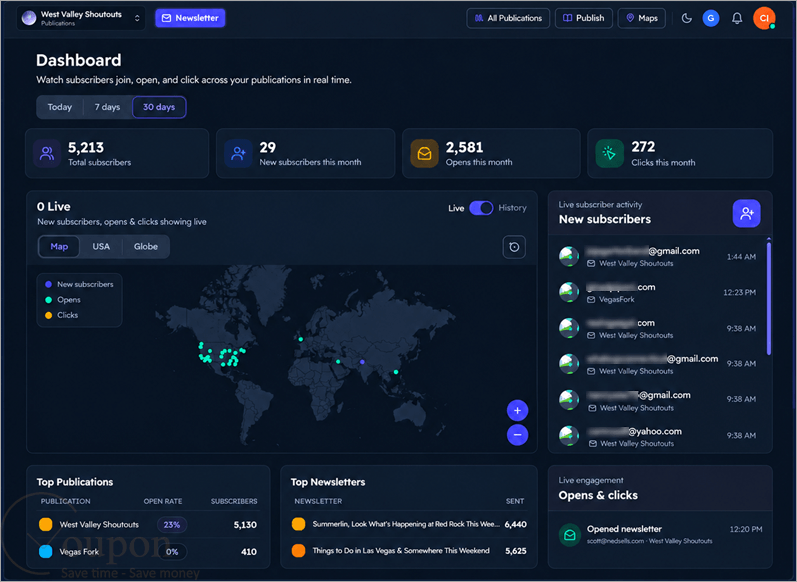Click the orange West Valley Shoutouts publication icon
The image size is (797, 582).
[x=46, y=525]
